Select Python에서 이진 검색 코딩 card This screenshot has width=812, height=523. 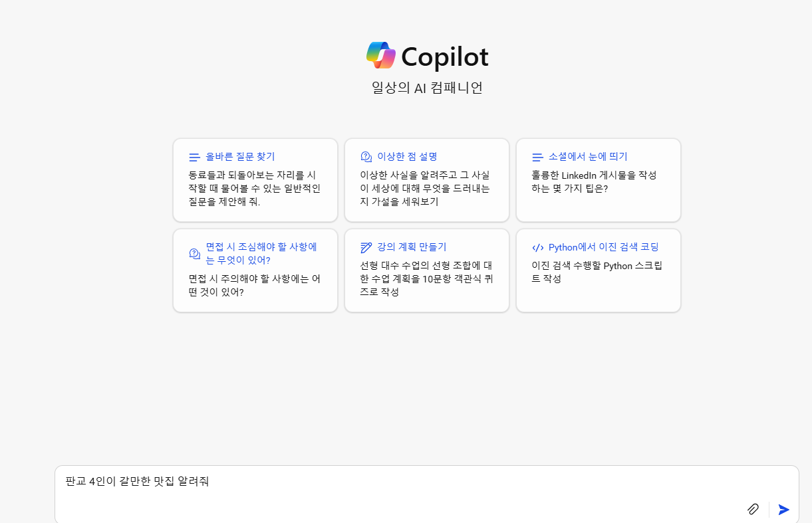[x=599, y=270]
